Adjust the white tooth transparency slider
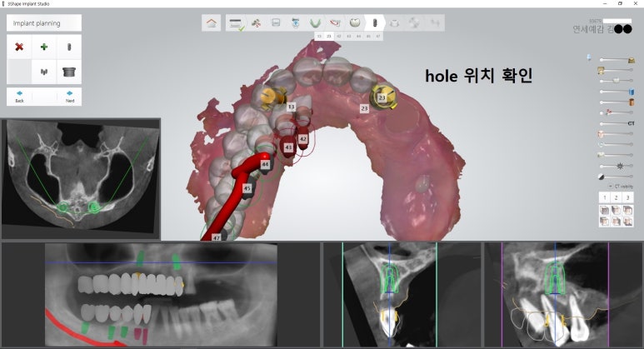 616,81
